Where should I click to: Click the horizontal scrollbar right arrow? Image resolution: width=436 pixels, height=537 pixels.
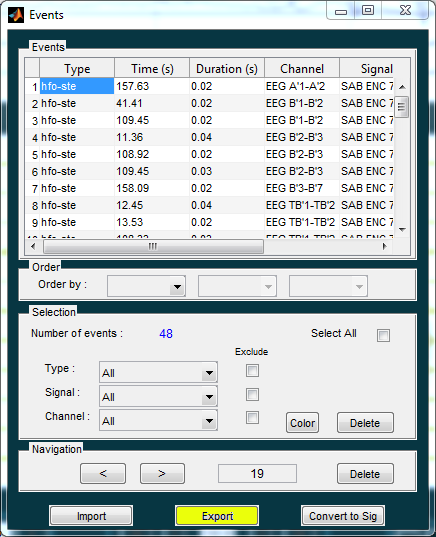(x=385, y=246)
